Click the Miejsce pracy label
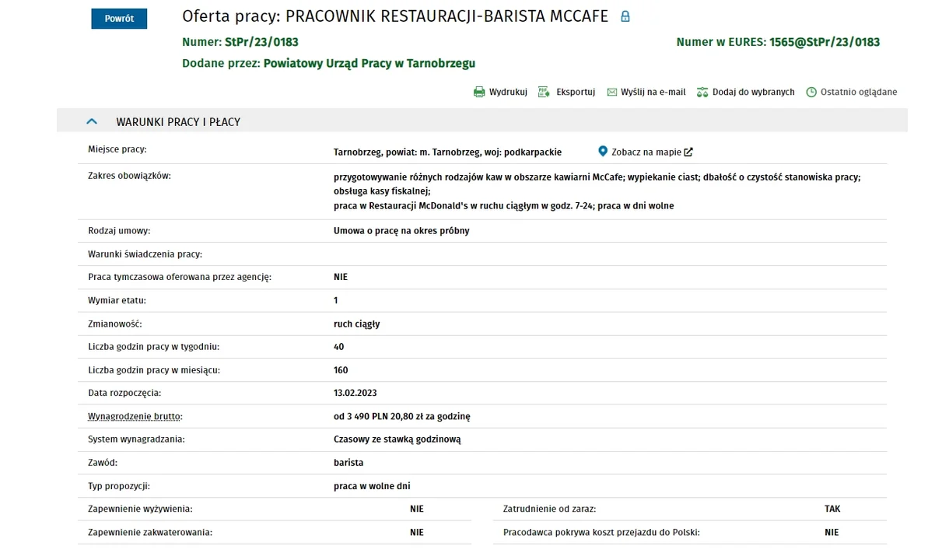This screenshot has width=949, height=560. 117,149
